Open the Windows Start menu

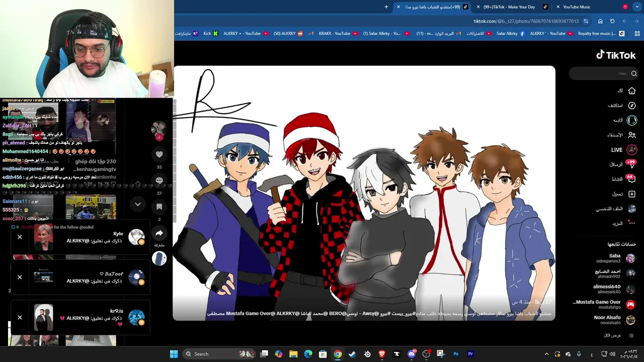click(x=174, y=354)
